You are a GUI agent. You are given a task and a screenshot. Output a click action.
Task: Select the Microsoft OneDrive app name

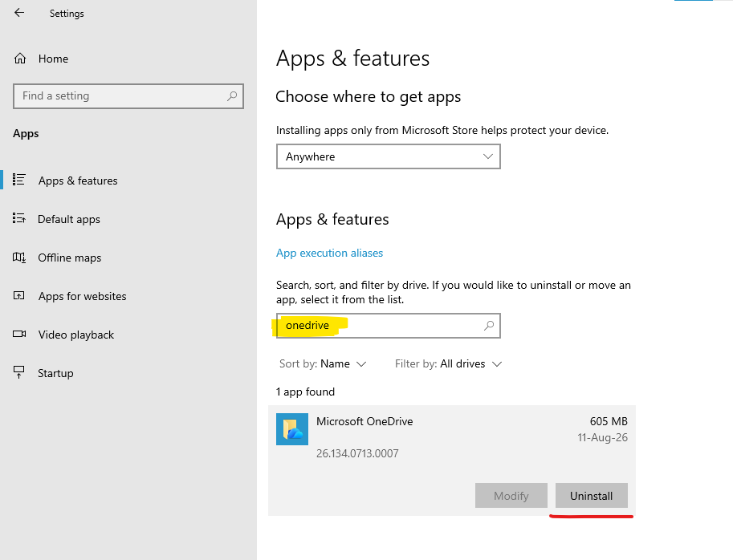(364, 421)
